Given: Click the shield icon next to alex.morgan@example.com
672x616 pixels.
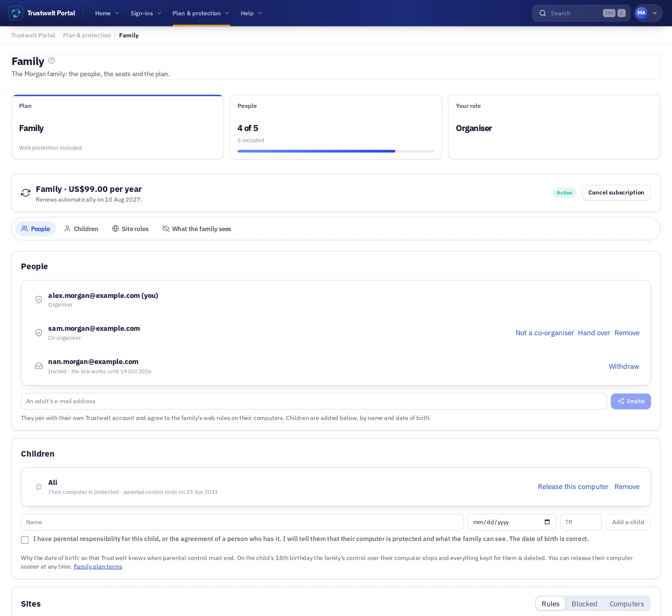Looking at the screenshot, I should pyautogui.click(x=38, y=299).
